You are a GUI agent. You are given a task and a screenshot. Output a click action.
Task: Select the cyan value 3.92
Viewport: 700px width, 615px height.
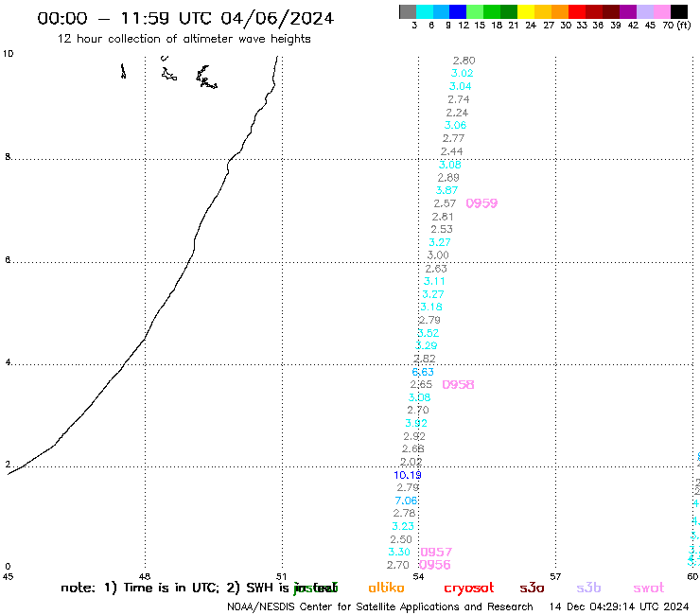pyautogui.click(x=416, y=423)
